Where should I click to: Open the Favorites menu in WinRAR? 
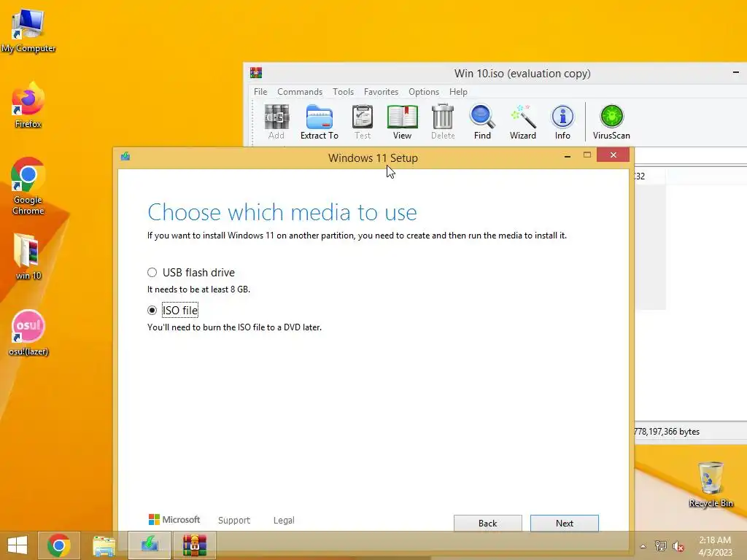381,91
